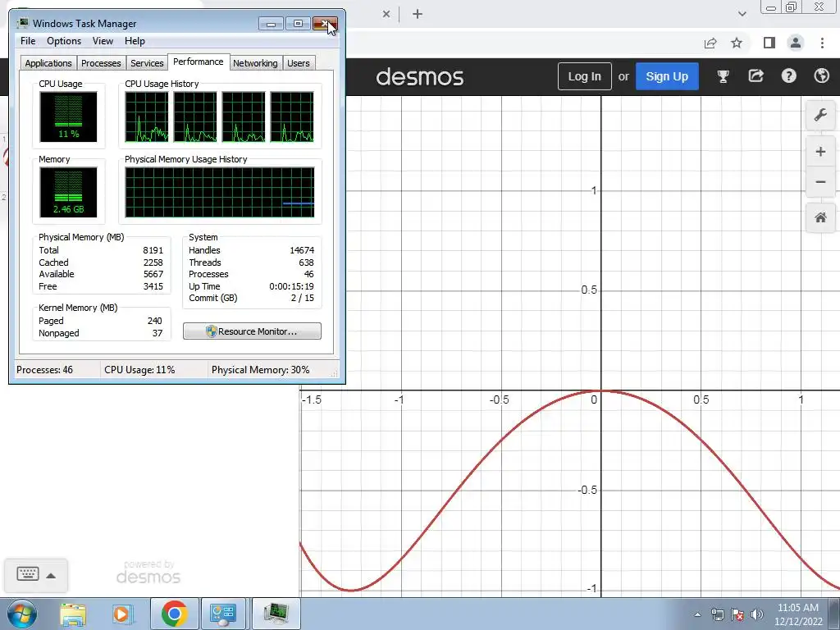Click the network tray icon
The height and width of the screenshot is (630, 840).
717,614
